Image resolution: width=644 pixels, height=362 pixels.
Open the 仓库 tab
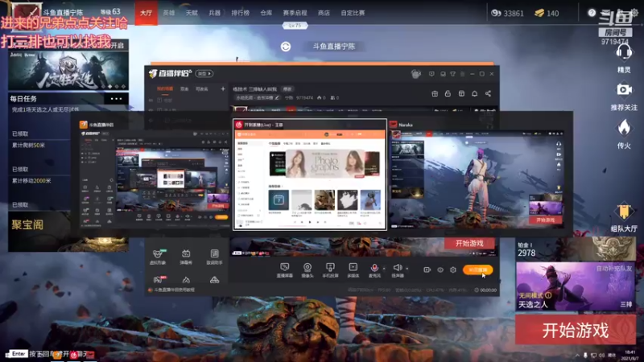[266, 13]
